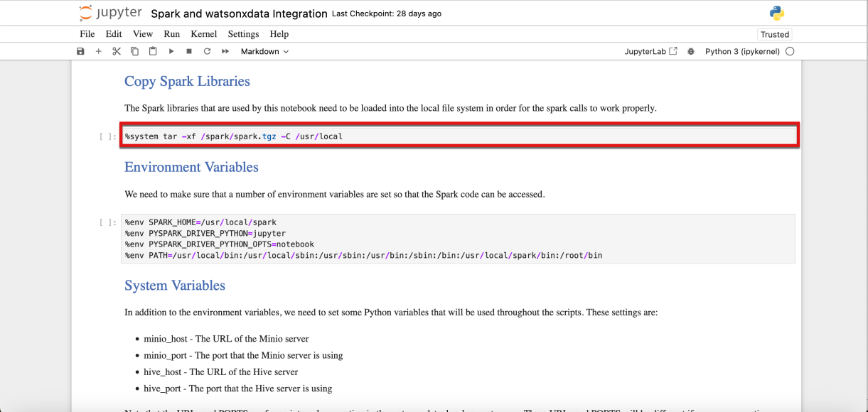
Task: Click the Python 3 (ipykernel) kernel name
Action: pyautogui.click(x=742, y=51)
